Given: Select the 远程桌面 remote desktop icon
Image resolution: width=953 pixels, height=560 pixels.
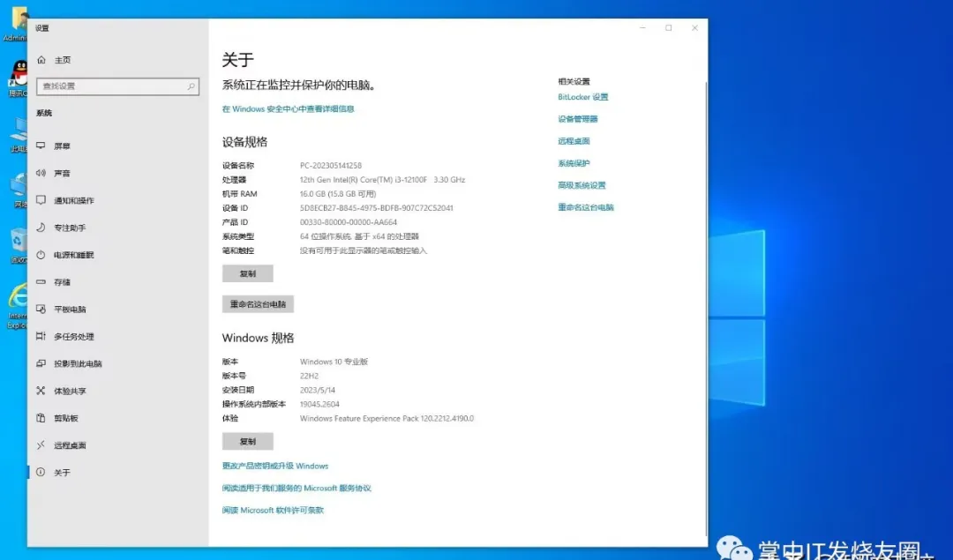Looking at the screenshot, I should coord(41,444).
